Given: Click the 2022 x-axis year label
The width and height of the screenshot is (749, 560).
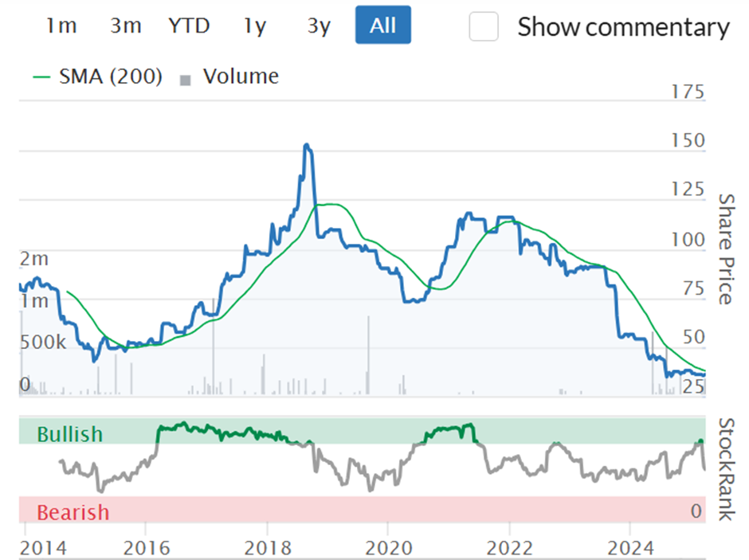Looking at the screenshot, I should (509, 548).
